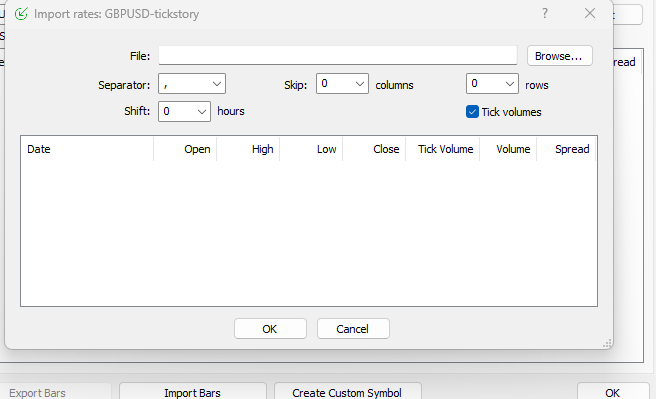Click the Tick Volume column header
This screenshot has width=656, height=399.
(x=443, y=149)
